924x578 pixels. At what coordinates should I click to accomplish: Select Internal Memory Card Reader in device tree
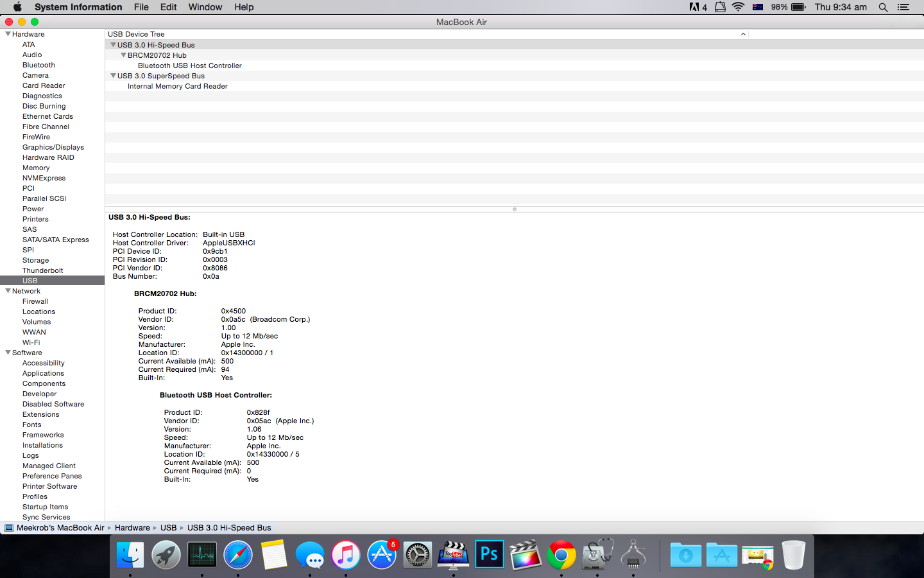178,86
